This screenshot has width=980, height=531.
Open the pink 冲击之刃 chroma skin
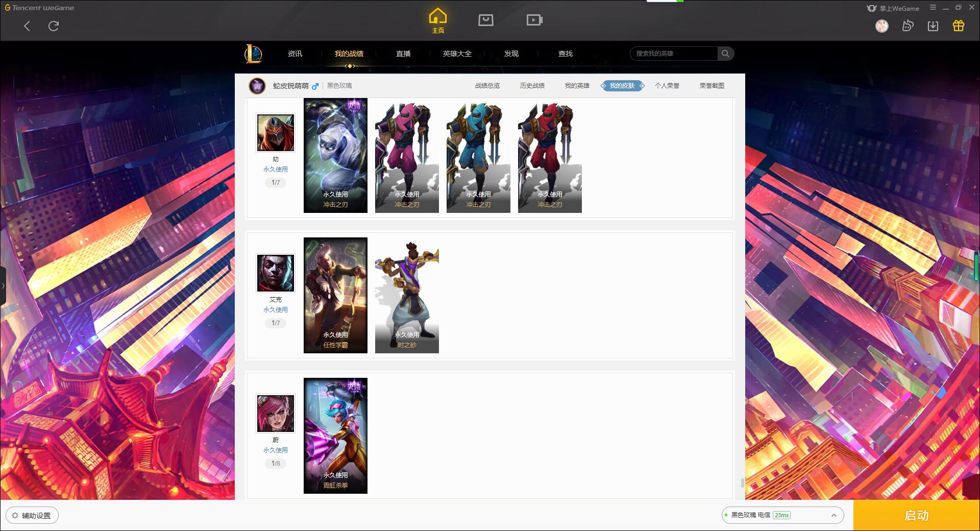(x=407, y=155)
